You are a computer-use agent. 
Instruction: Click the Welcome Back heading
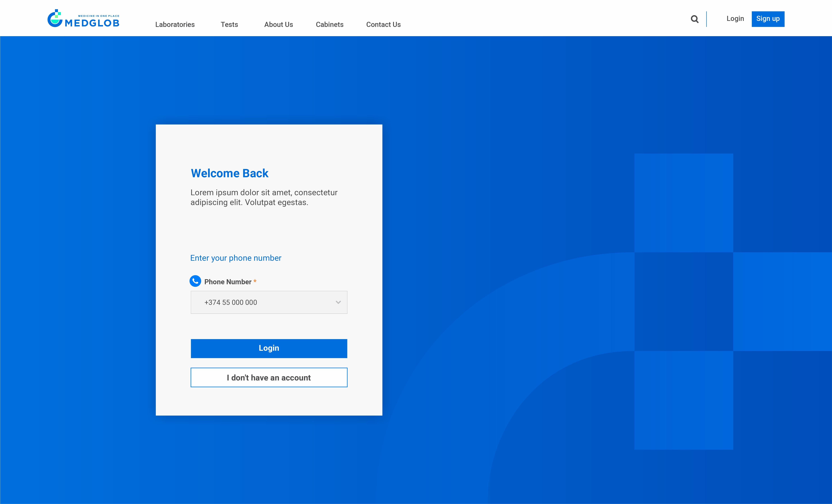pyautogui.click(x=230, y=173)
